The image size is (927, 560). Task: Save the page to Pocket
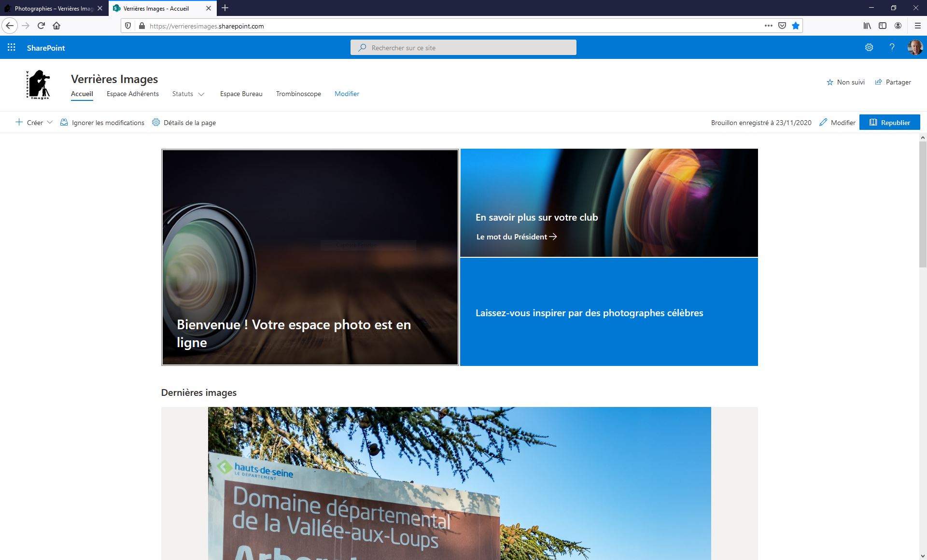pyautogui.click(x=782, y=26)
